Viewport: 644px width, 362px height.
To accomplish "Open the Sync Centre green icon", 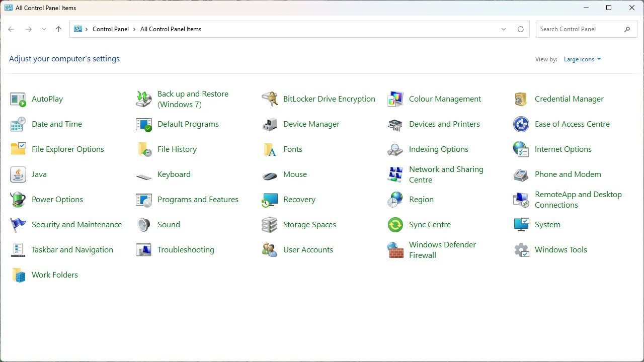I will pyautogui.click(x=395, y=225).
